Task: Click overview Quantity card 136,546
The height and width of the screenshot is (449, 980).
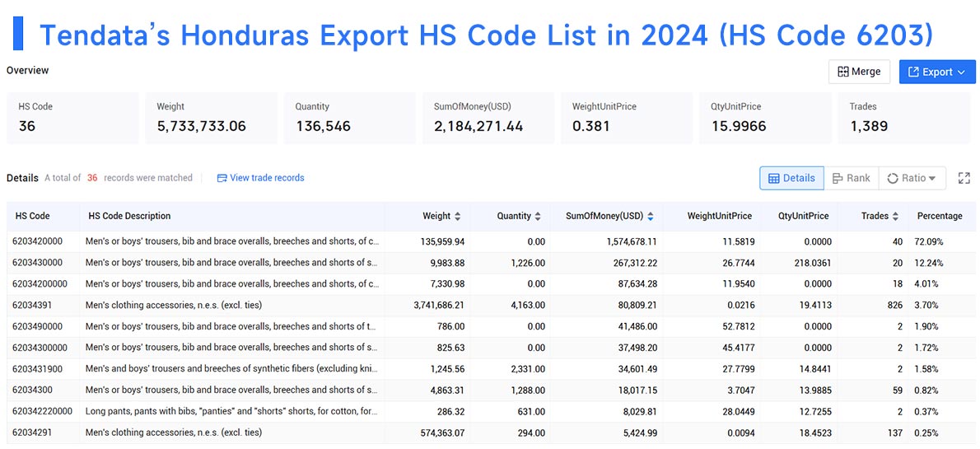Action: (x=350, y=118)
